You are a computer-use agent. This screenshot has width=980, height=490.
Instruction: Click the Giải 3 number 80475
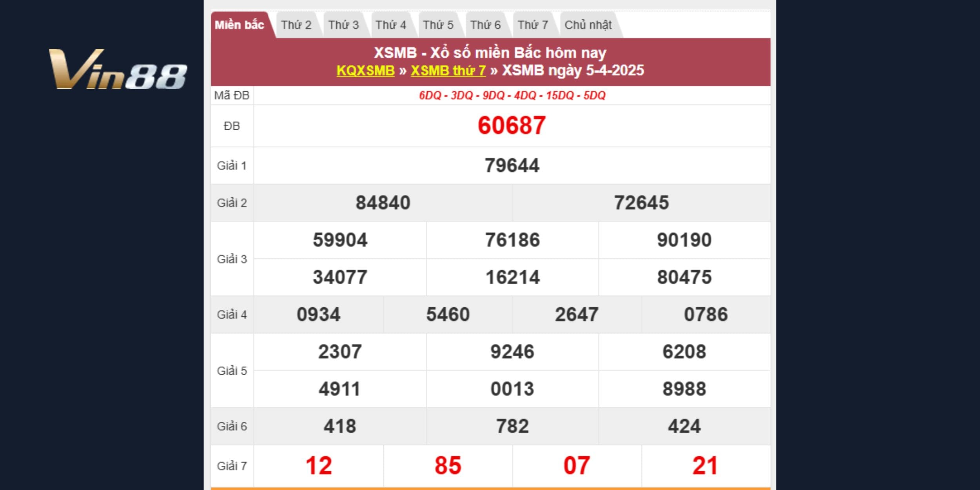684,277
